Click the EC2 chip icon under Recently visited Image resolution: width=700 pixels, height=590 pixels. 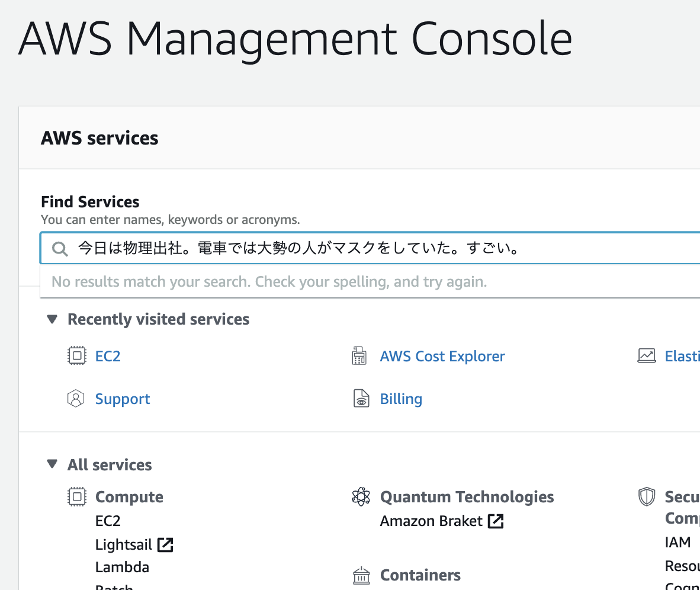77,355
